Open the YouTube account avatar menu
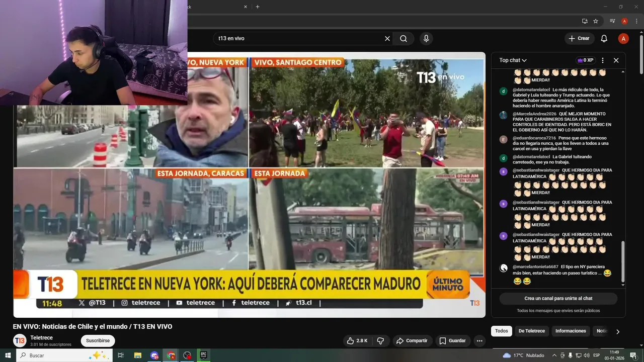The width and height of the screenshot is (644, 362). click(x=623, y=39)
